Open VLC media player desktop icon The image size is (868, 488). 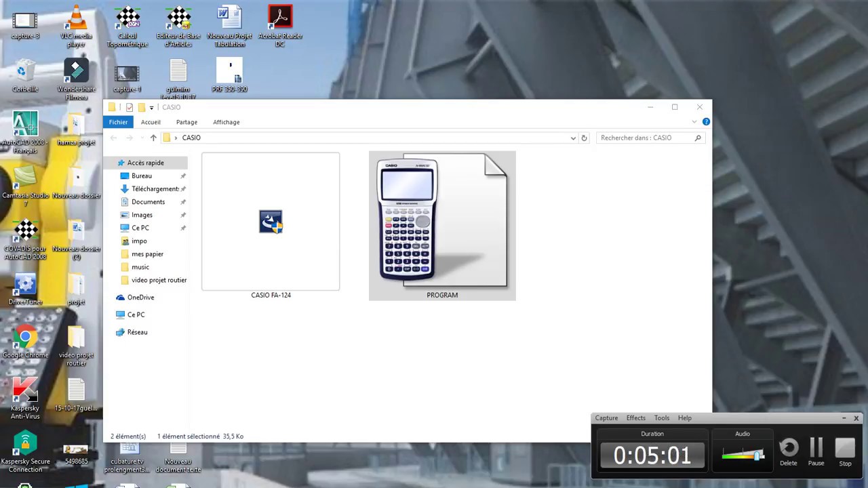(76, 27)
